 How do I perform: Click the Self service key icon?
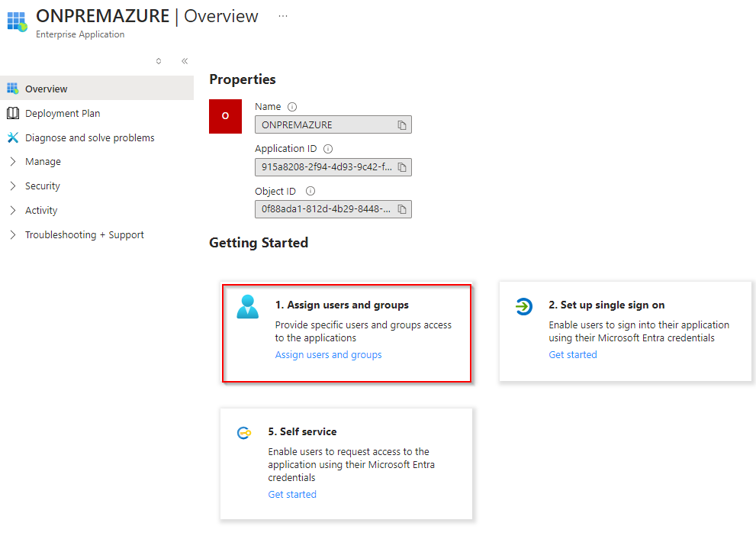(244, 433)
